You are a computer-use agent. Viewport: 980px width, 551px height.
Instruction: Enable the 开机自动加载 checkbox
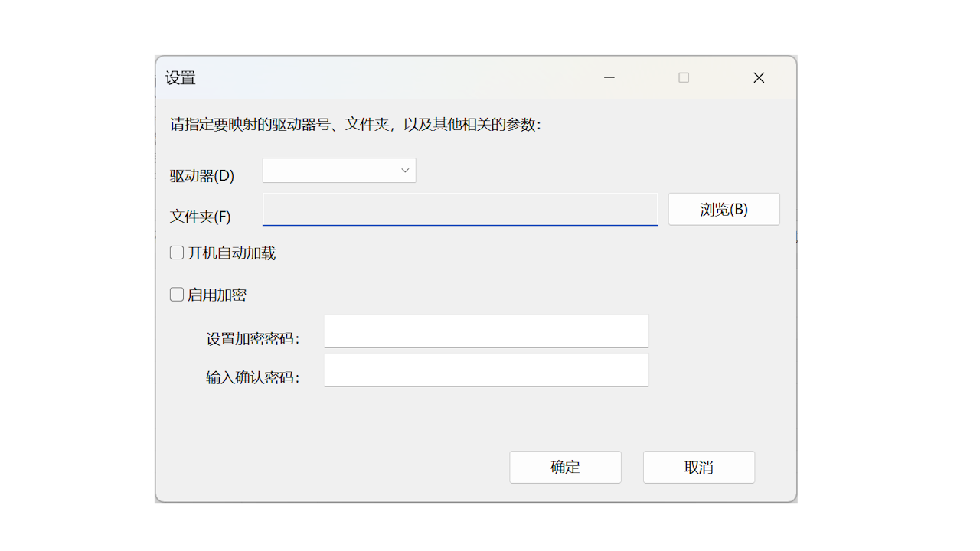tap(176, 253)
